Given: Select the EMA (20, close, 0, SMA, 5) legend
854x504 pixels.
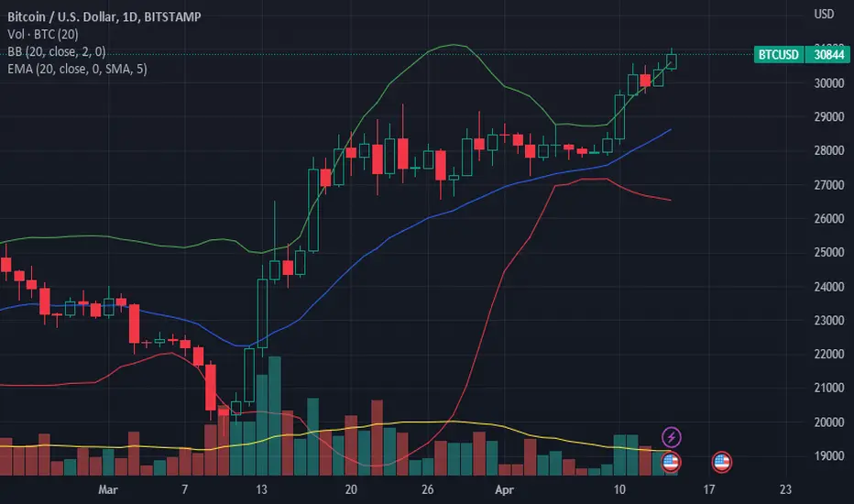Looking at the screenshot, I should tap(77, 70).
